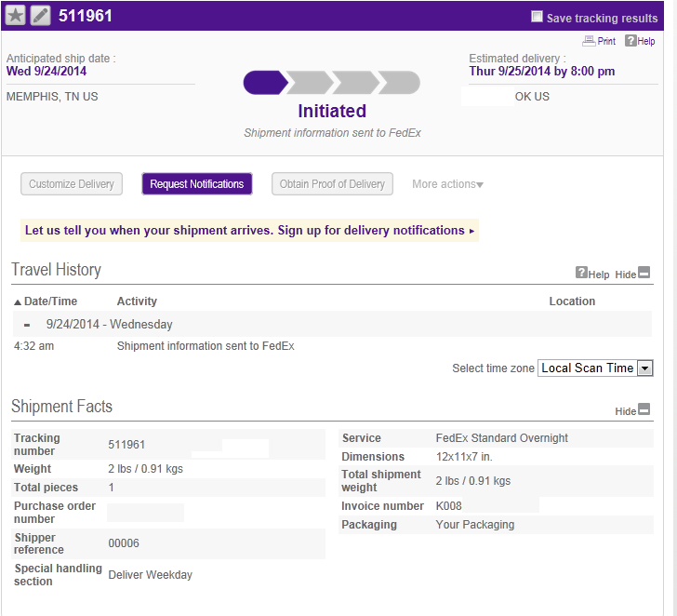Click Customize Delivery button
677x616 pixels.
coord(72,184)
